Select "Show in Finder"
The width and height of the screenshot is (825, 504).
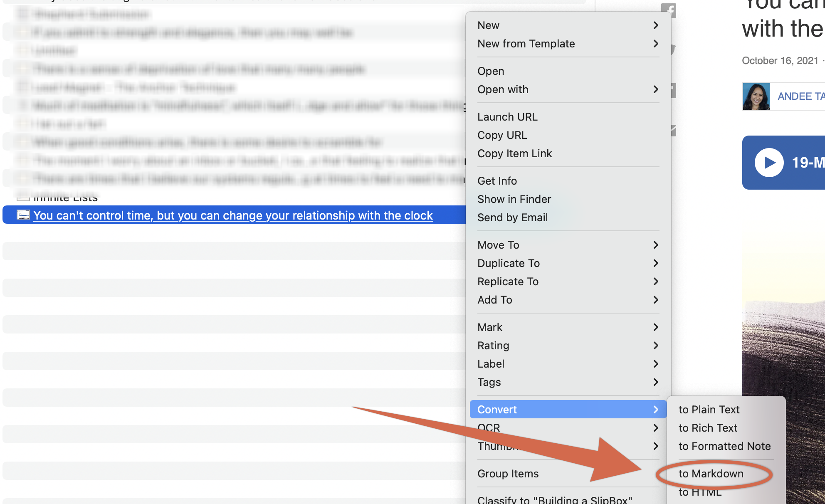[x=514, y=199]
